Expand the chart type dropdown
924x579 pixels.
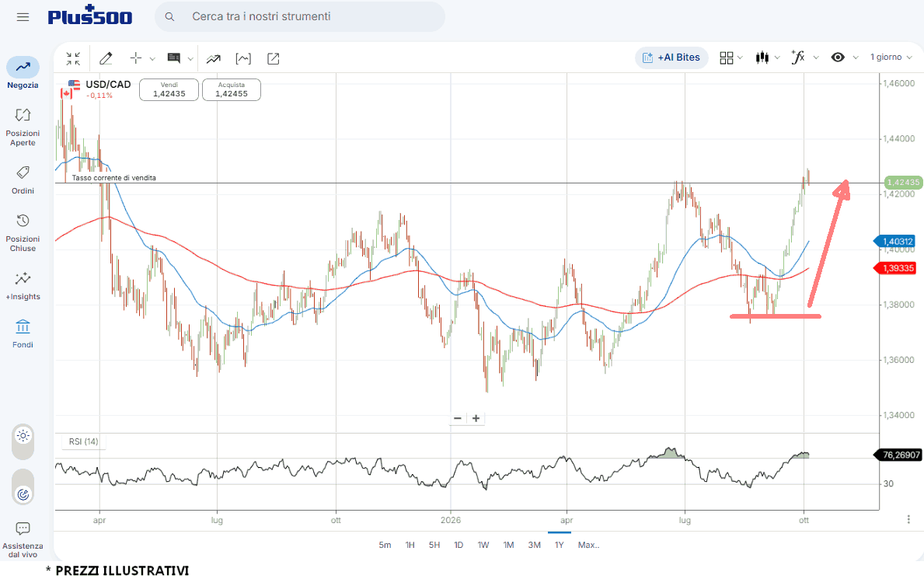(777, 58)
